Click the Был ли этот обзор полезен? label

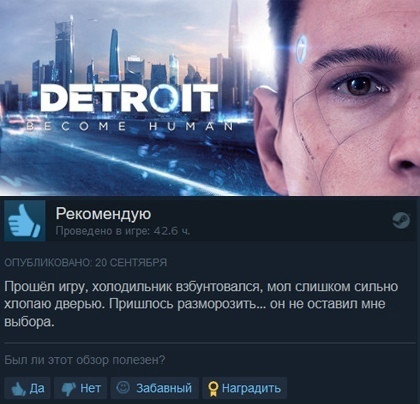pyautogui.click(x=85, y=360)
